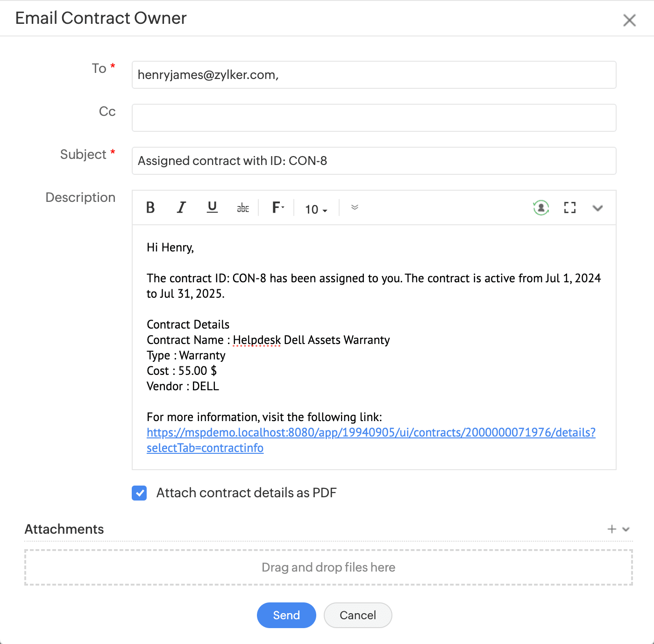Underline the selected text

point(212,208)
